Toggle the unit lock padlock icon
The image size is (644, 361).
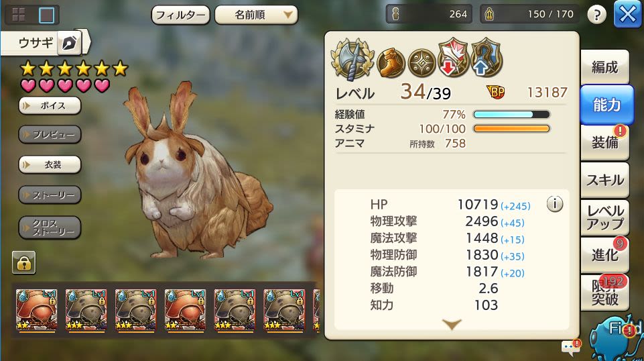point(24,262)
